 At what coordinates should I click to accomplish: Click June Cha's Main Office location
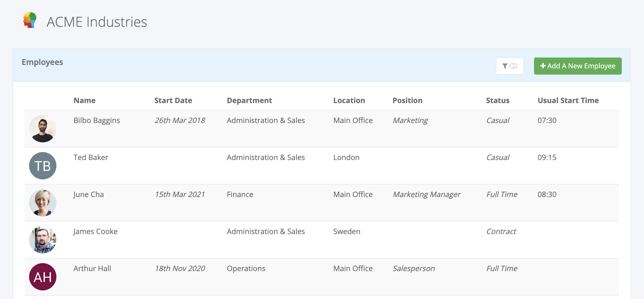[x=353, y=194]
